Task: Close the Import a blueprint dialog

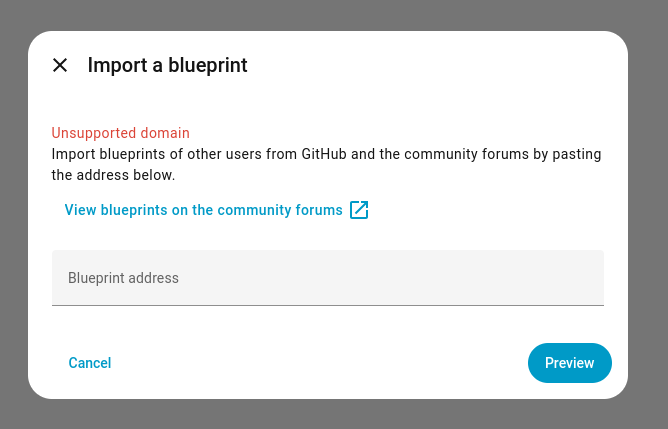Action: [60, 66]
